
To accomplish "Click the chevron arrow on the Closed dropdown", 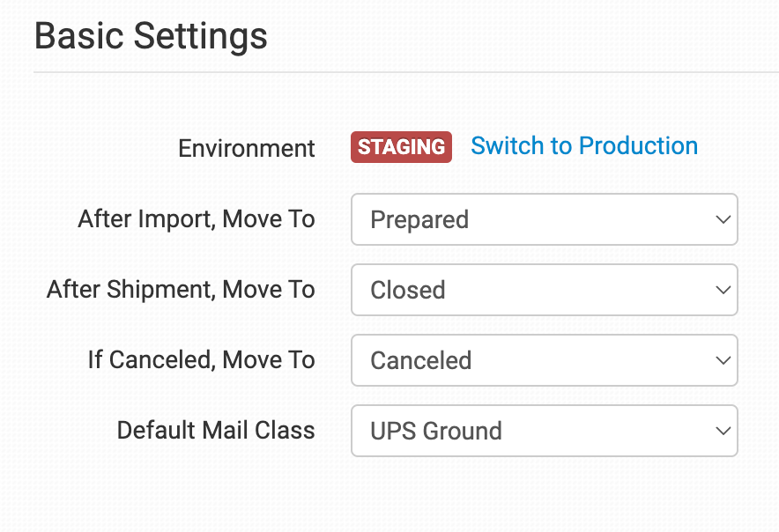I will point(723,290).
